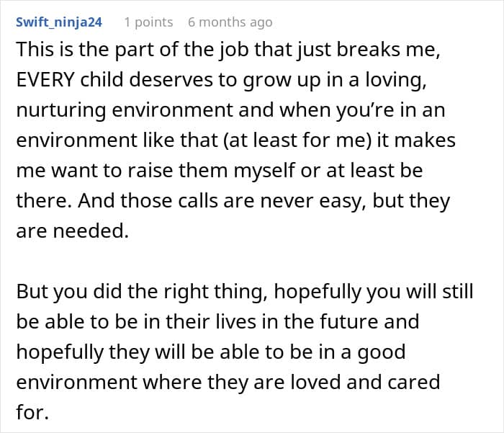Click the line starting with there. And those calls
The image size is (504, 433).
pos(233,201)
